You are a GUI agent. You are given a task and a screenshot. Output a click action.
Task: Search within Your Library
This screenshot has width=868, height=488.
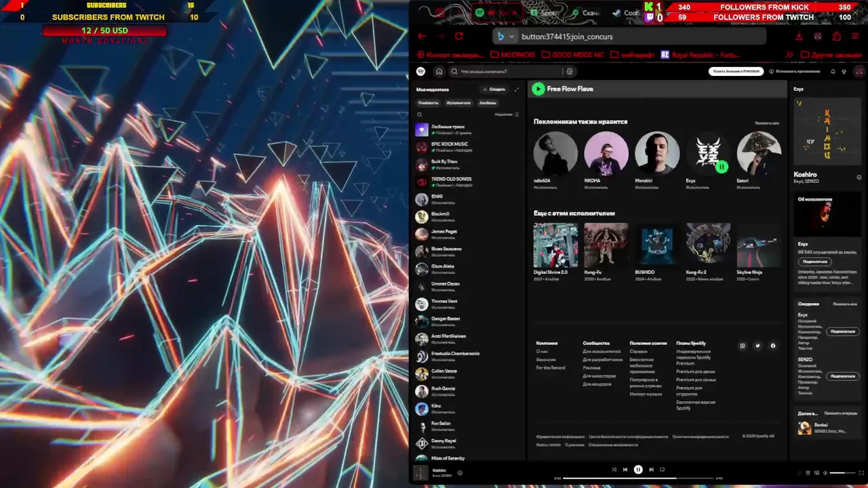tap(419, 115)
